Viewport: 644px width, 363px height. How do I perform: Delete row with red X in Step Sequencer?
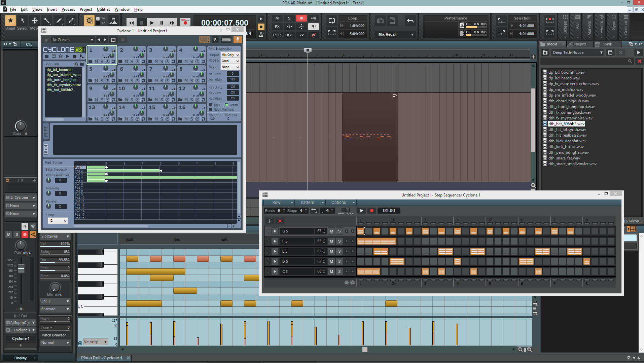280,221
